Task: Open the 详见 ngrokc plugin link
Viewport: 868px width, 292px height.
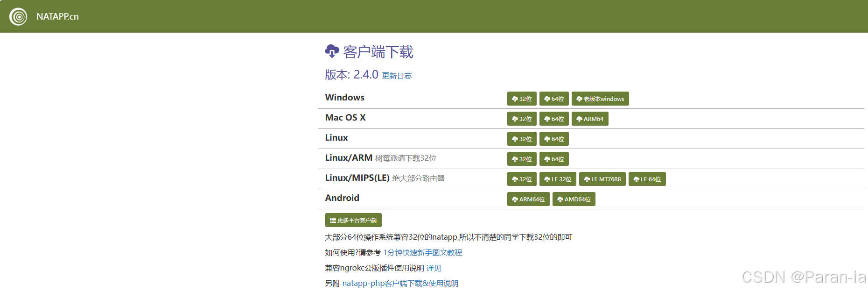Action: 434,268
